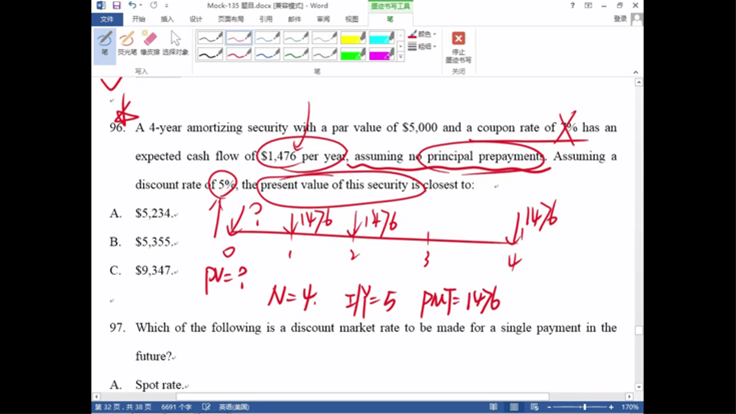The image size is (736, 414).
Task: Pick the bright green highlighter pen style
Action: [353, 54]
